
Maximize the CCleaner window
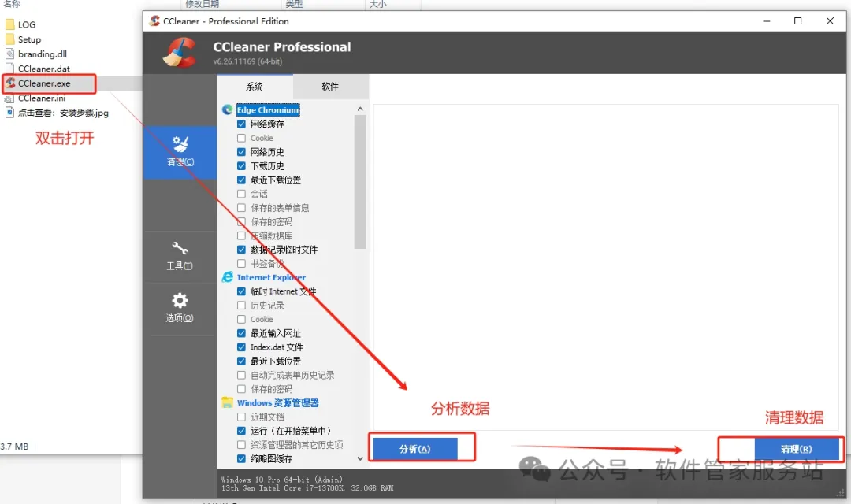point(797,21)
